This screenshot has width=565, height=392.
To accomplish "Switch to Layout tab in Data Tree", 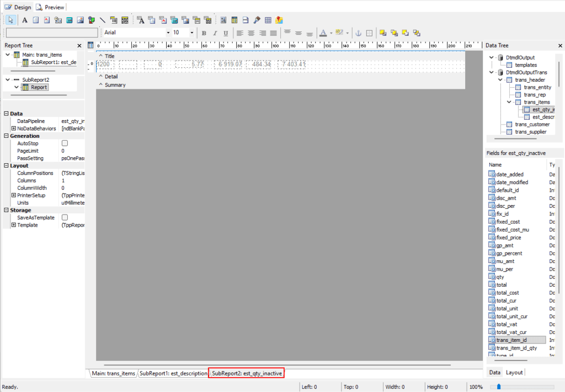I will 514,373.
